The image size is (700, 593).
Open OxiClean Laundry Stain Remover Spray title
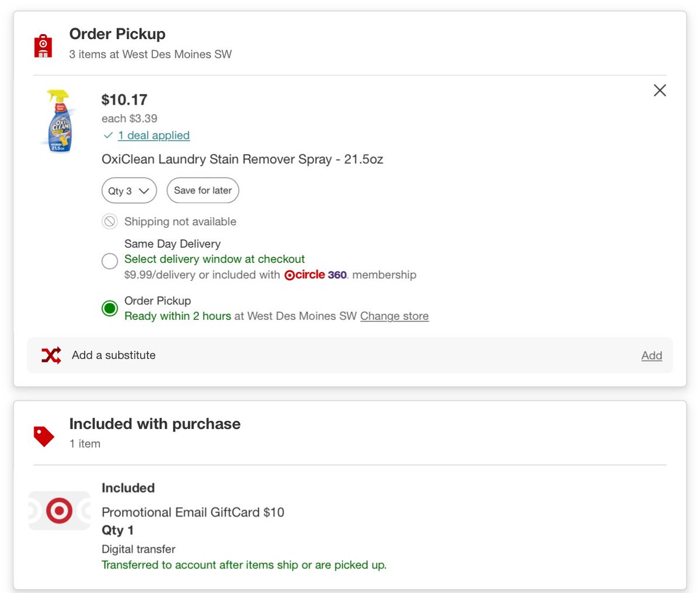242,159
